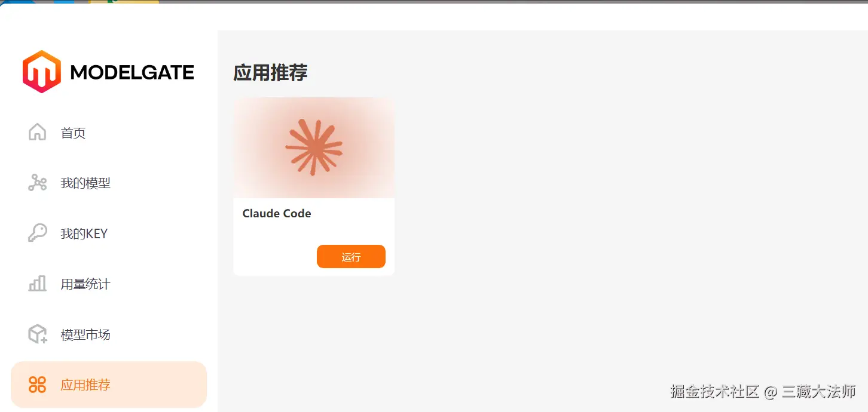Image resolution: width=868 pixels, height=412 pixels.
Task: Click the 掘金技术社区 watermark text
Action: (715, 392)
